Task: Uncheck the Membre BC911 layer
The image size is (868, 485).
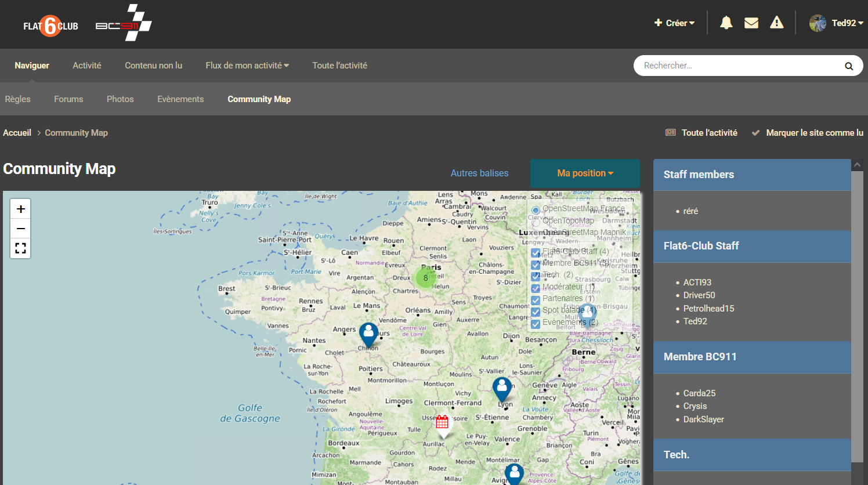Action: click(x=535, y=265)
